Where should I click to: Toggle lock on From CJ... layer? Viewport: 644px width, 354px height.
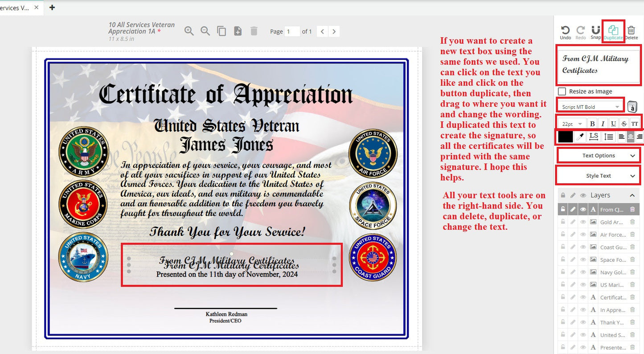pos(563,210)
